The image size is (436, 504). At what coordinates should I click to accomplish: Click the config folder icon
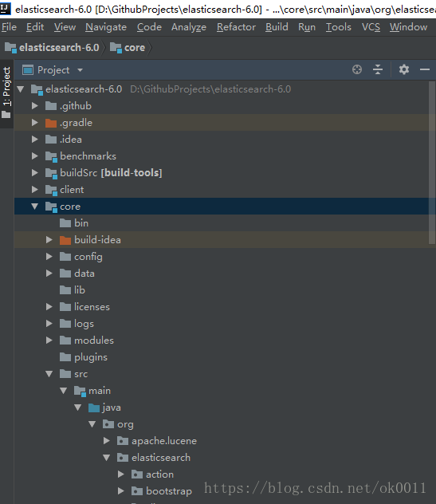pos(65,257)
